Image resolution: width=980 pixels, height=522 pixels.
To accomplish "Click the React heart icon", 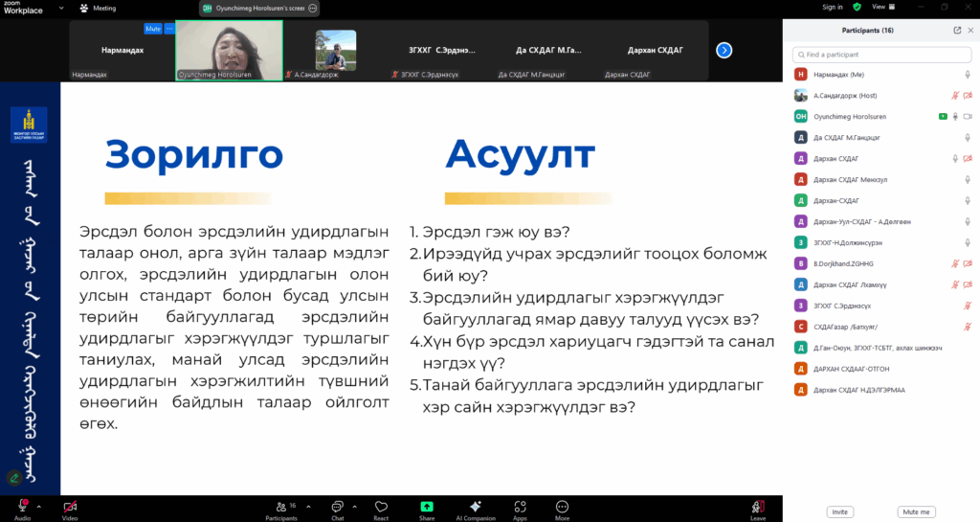I will point(381,506).
